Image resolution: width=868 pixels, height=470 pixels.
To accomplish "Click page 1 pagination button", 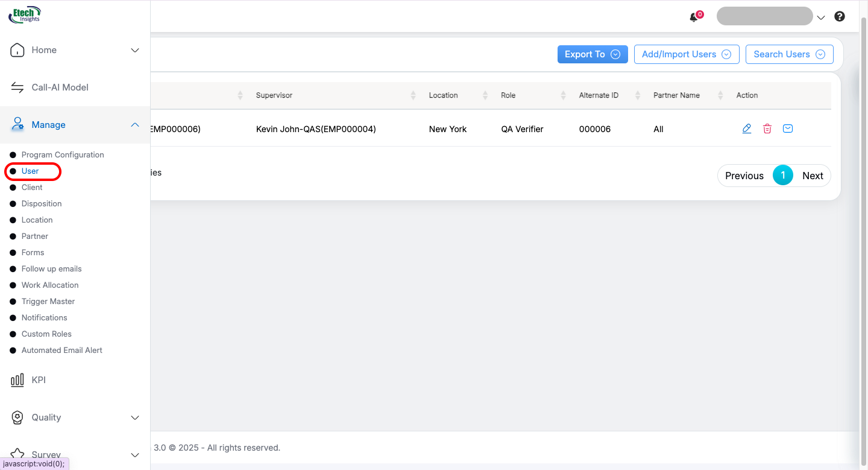I will pyautogui.click(x=782, y=176).
